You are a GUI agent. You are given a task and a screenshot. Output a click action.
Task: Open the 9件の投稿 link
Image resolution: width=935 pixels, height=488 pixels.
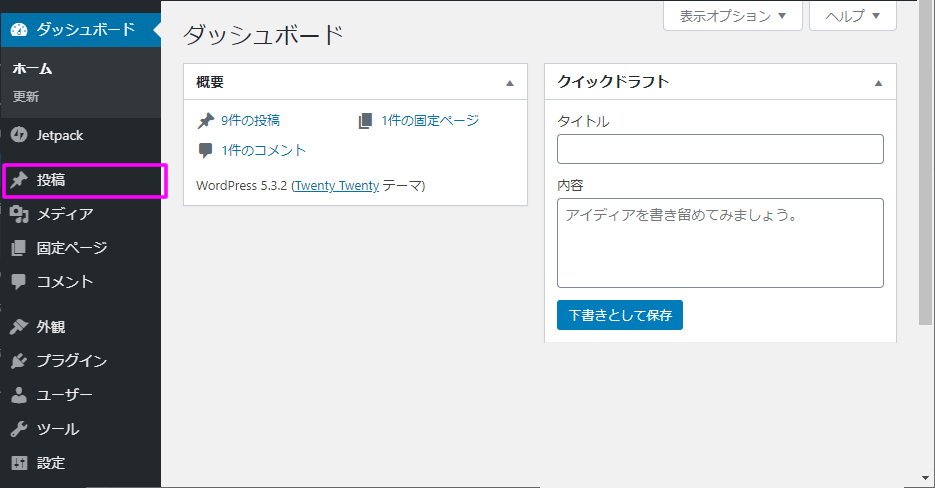pos(250,121)
